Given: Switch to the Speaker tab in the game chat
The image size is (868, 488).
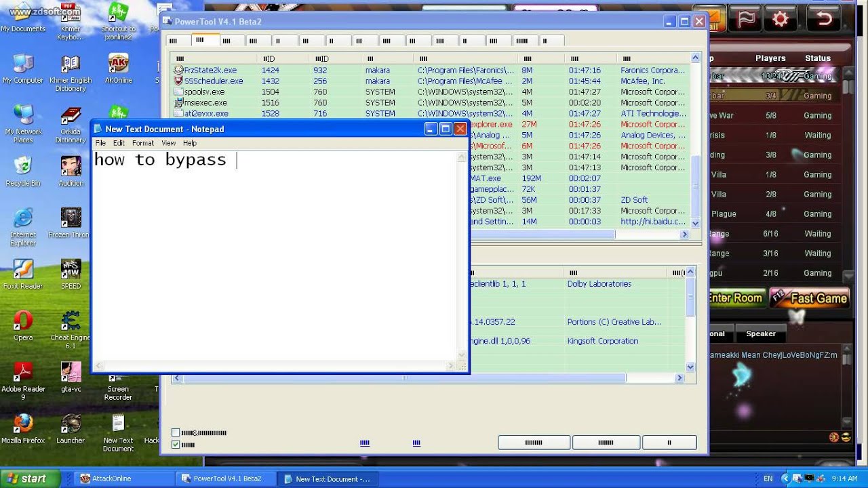Looking at the screenshot, I should (x=761, y=333).
